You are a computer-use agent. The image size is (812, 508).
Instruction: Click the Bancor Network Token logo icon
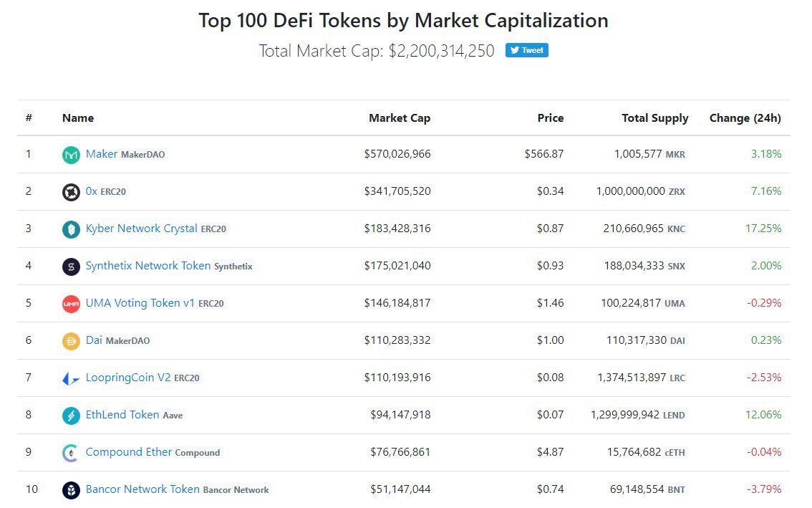pos(71,490)
